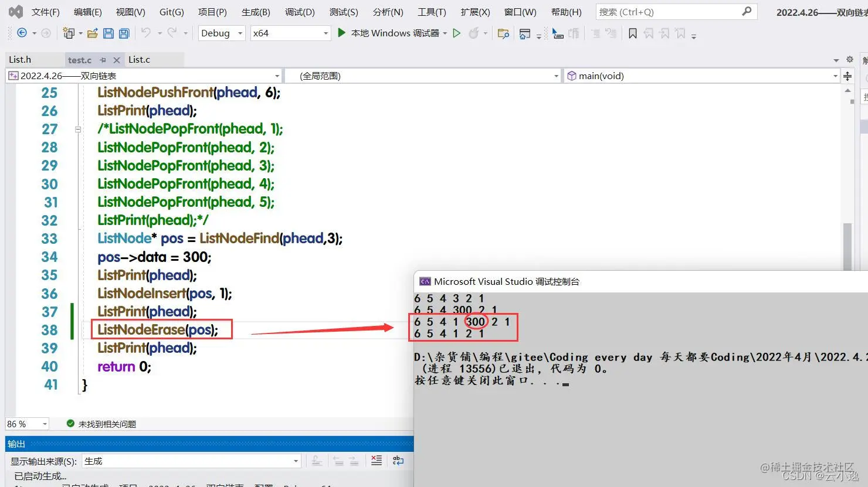The height and width of the screenshot is (487, 868).
Task: Open the Debug configuration dropdown
Action: coord(222,33)
